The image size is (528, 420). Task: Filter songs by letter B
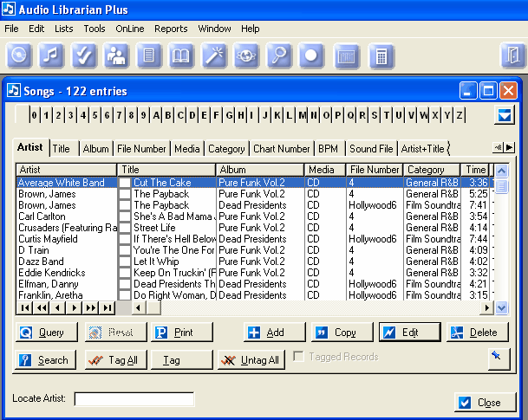coord(168,115)
